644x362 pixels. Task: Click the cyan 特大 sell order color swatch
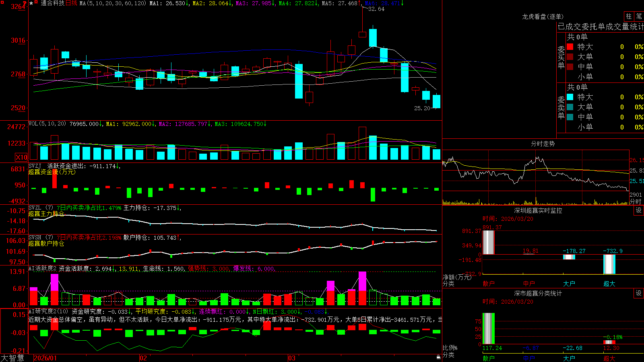pyautogui.click(x=570, y=97)
